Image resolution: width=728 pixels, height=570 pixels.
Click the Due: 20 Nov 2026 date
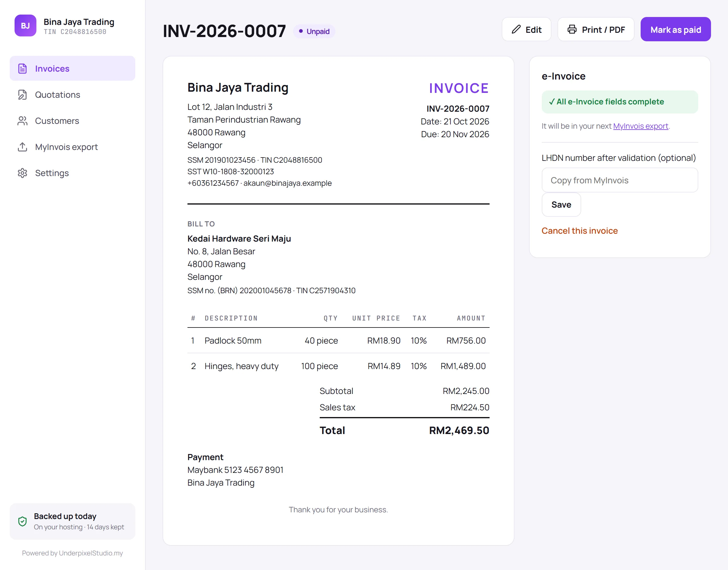455,134
